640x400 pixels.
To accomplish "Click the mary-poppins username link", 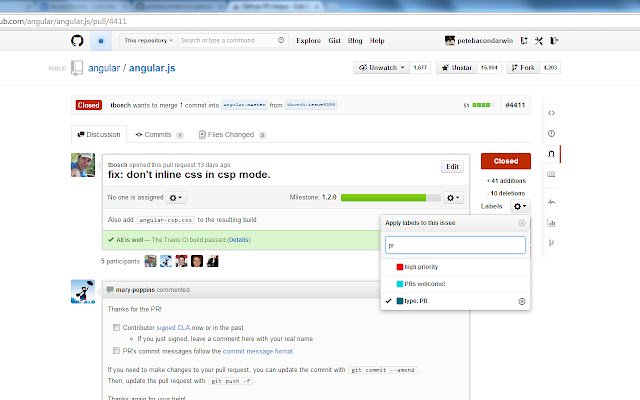I will pos(135,290).
